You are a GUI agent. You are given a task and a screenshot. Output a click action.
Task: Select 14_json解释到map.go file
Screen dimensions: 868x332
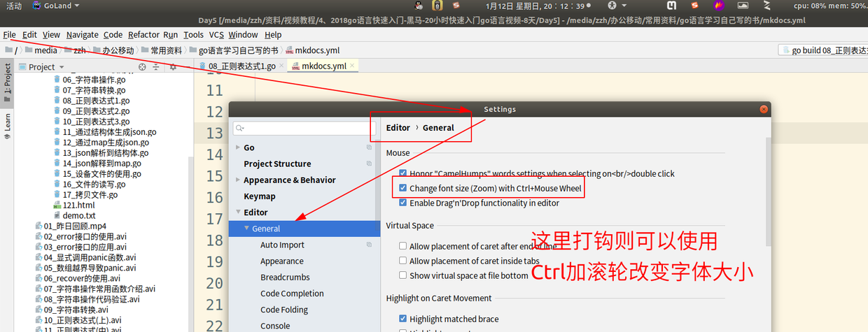[x=101, y=163]
